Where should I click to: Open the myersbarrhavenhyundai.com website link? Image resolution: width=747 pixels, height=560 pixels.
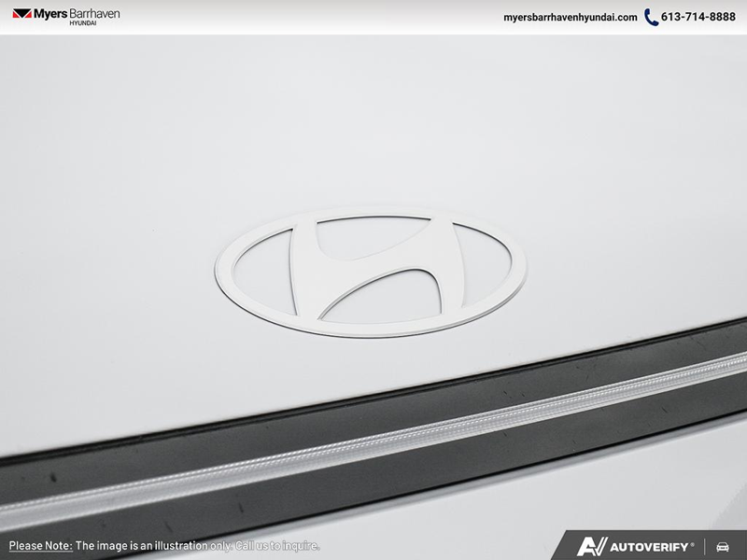(570, 18)
